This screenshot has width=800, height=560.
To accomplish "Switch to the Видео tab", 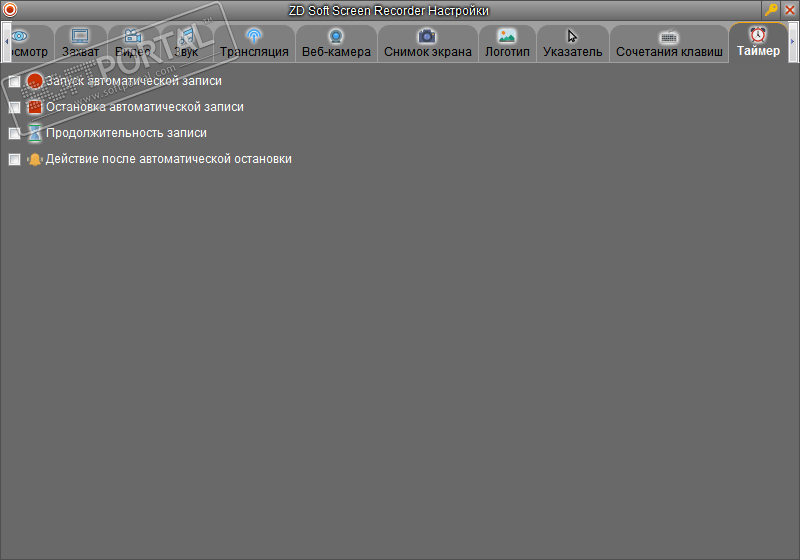I will click(133, 43).
